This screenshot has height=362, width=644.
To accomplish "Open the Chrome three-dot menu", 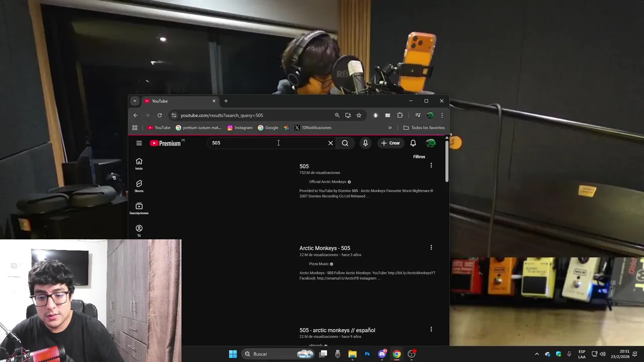I will [442, 116].
